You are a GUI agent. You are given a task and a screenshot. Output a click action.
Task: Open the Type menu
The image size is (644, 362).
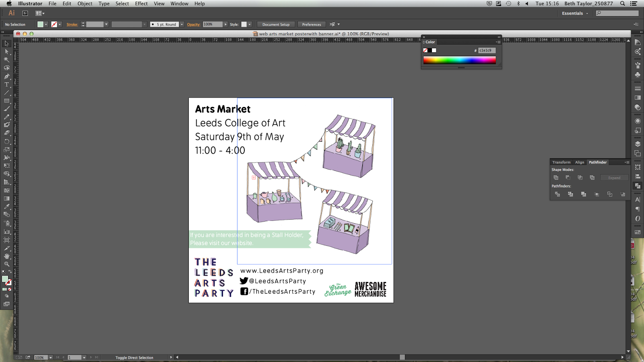click(104, 4)
